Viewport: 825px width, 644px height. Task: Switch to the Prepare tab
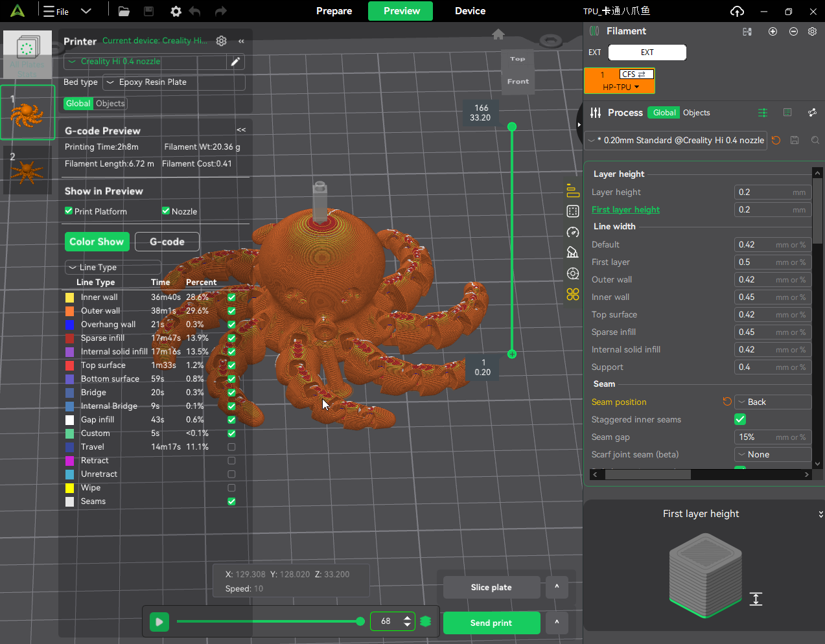point(334,11)
